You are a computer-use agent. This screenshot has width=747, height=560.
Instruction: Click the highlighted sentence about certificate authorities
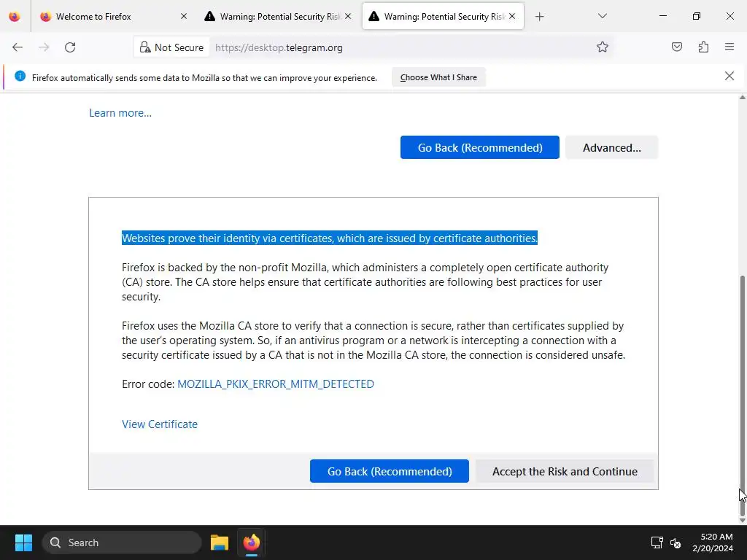point(330,238)
